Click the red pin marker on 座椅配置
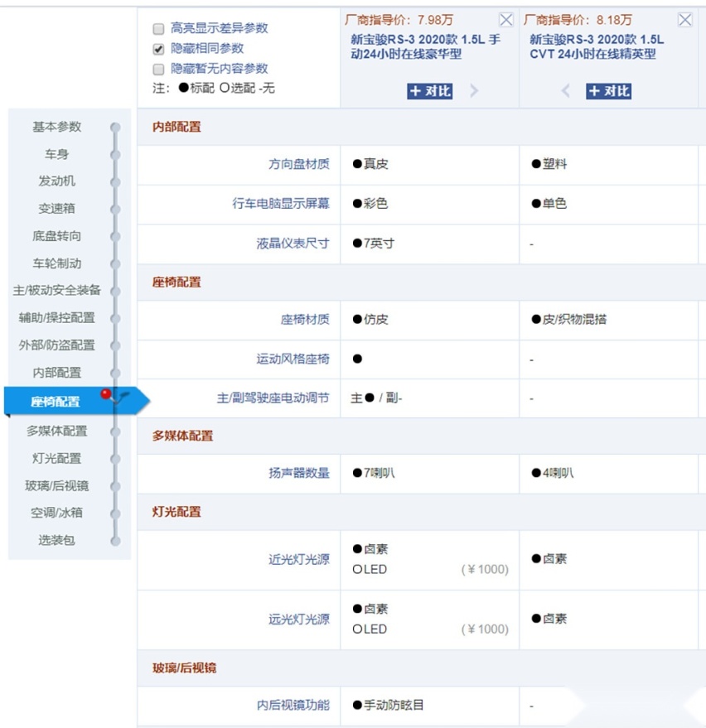The height and width of the screenshot is (728, 706). (106, 394)
